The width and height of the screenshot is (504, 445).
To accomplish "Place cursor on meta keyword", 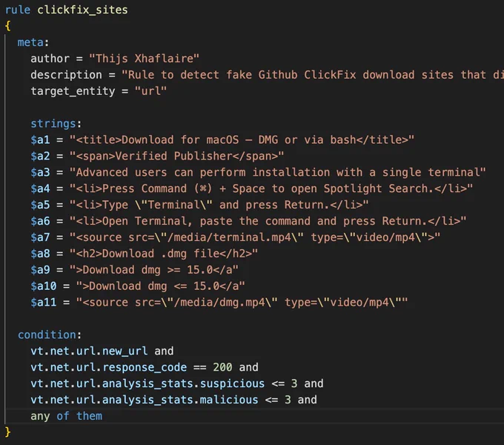I will coord(30,42).
